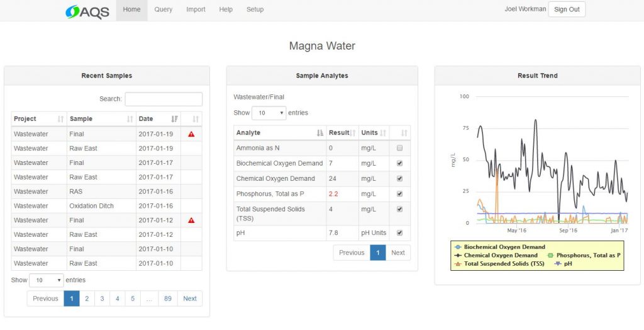This screenshot has height=330, width=644.
Task: Go to Recent Samples page 3
Action: click(x=102, y=299)
